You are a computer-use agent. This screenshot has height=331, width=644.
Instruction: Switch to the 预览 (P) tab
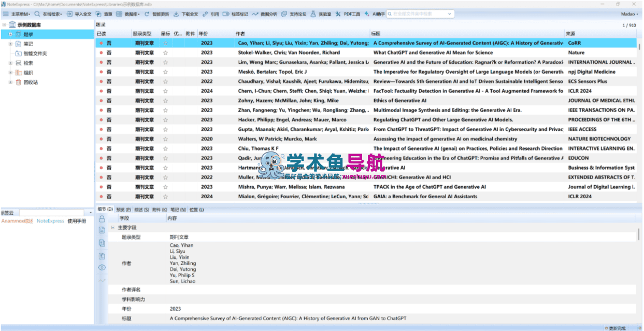click(123, 210)
